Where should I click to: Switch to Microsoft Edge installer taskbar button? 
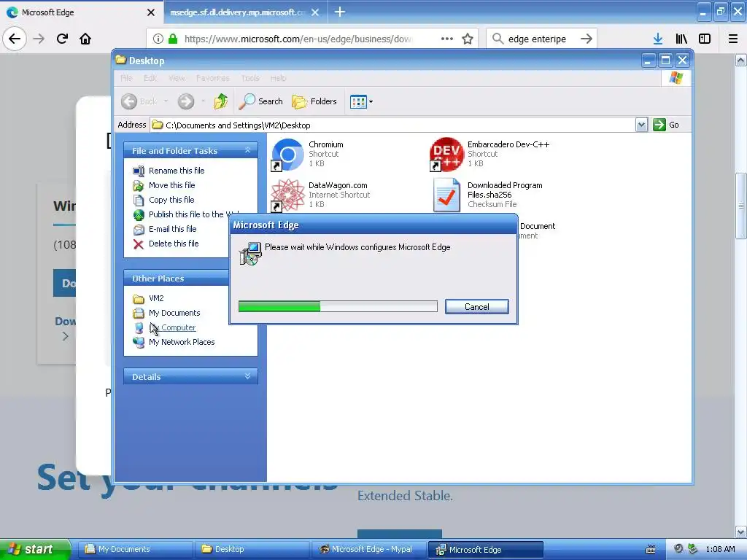485,549
